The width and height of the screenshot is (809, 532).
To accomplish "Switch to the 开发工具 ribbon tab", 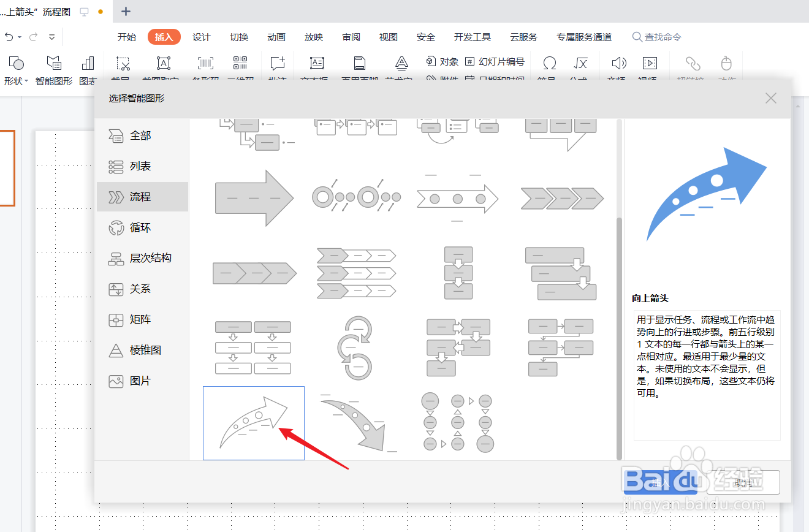I will [x=473, y=37].
